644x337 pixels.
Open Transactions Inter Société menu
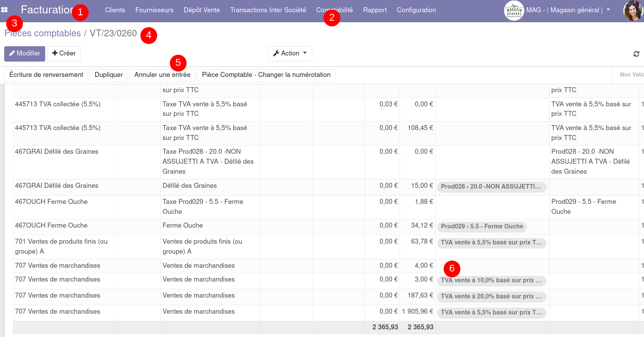click(268, 10)
